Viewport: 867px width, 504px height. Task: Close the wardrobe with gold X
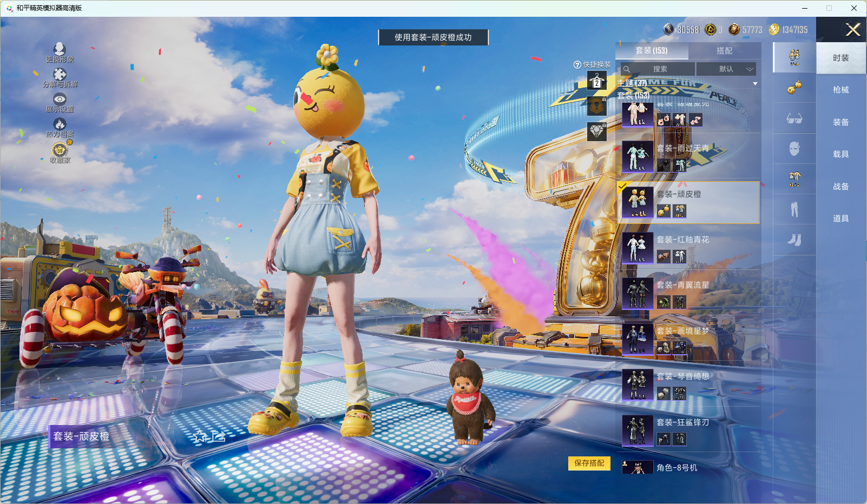tap(853, 30)
